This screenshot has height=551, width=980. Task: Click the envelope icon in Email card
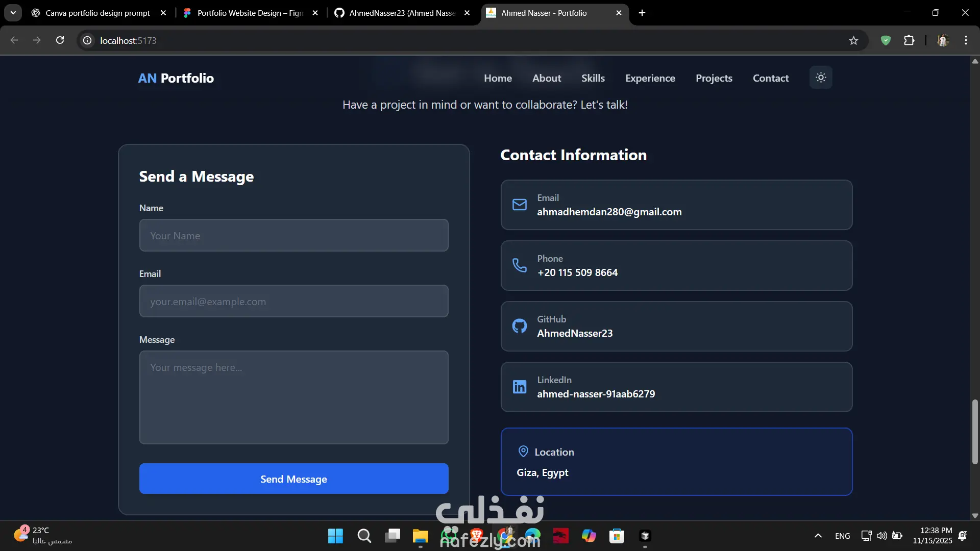520,205
